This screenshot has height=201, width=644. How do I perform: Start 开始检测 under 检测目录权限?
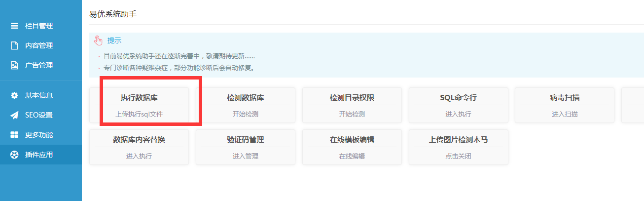tap(352, 114)
